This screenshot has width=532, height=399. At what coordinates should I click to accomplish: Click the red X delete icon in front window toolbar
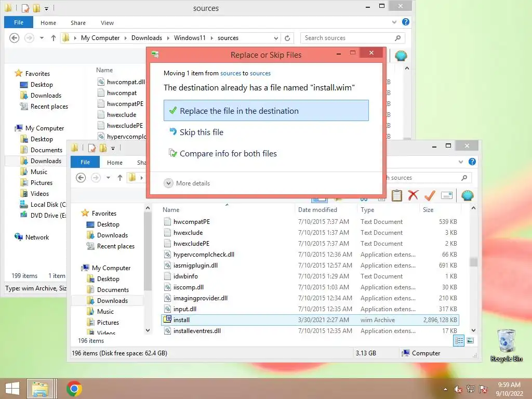413,195
